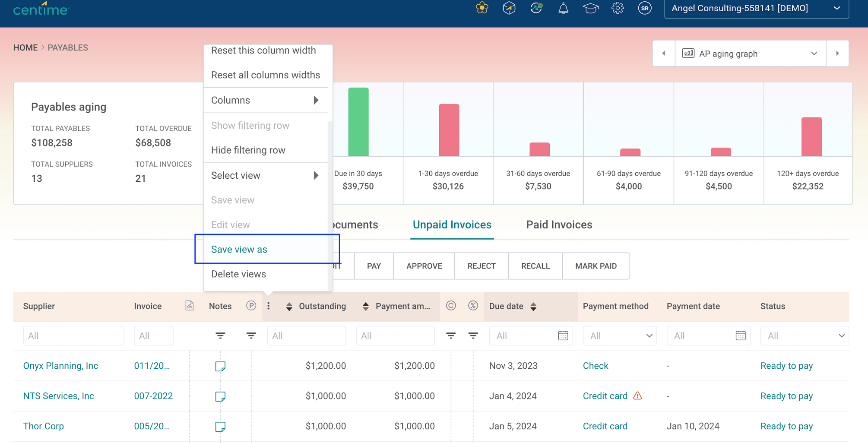Sort by Outstanding using its sort arrows
Viewport: 868px width, 443px height.
tap(289, 307)
